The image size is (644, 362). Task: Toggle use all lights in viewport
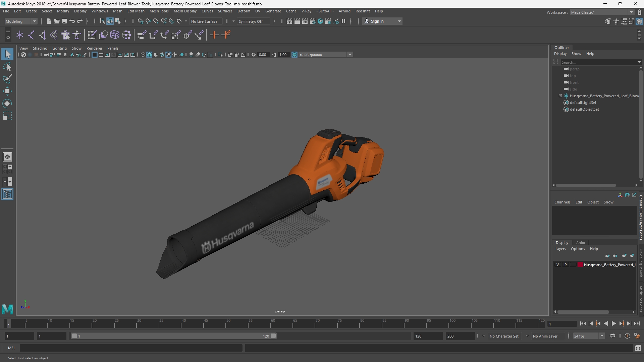coord(175,55)
